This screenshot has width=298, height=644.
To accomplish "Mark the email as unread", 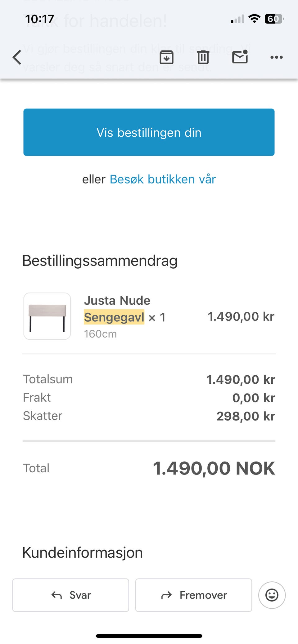I will (x=240, y=57).
